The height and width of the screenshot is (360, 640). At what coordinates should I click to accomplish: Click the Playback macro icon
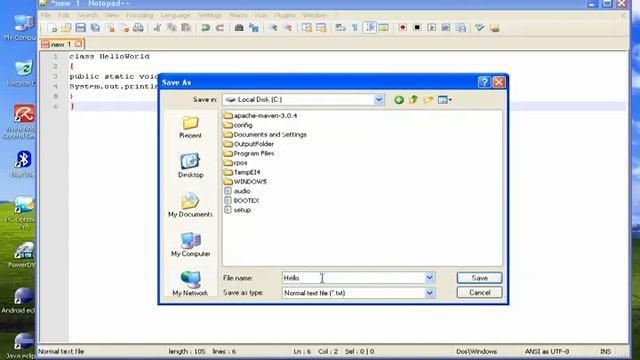point(431,28)
